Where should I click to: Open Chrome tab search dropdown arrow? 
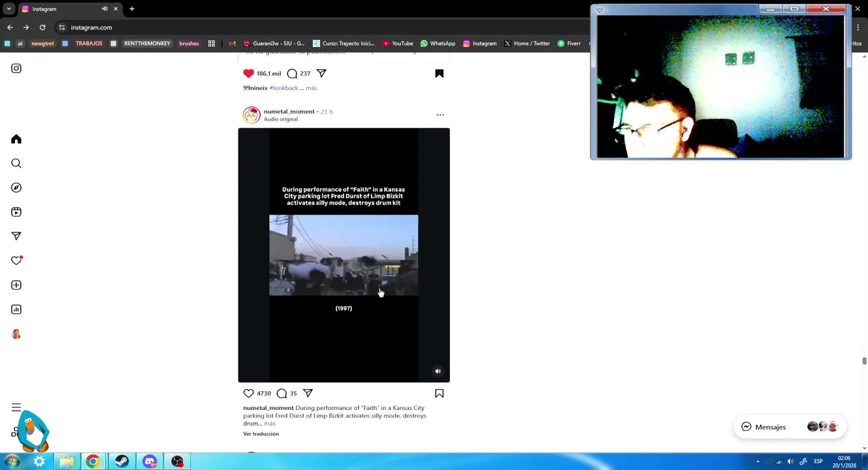(8, 9)
